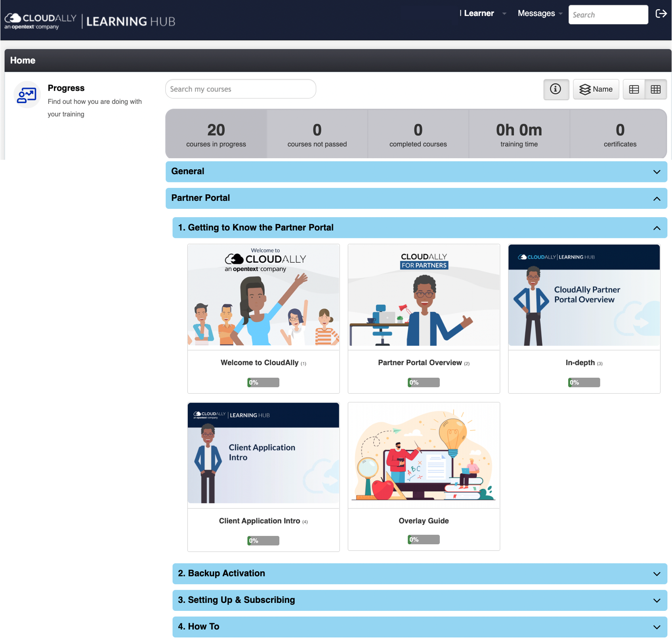Click Overlay Guide progress bar
The width and height of the screenshot is (672, 639).
[x=424, y=540]
